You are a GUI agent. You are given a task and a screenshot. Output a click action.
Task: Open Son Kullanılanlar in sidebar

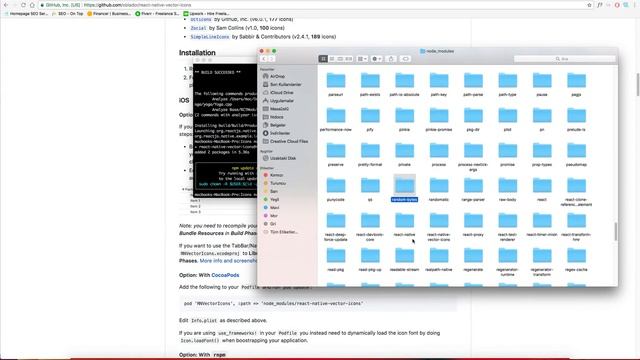[282, 84]
